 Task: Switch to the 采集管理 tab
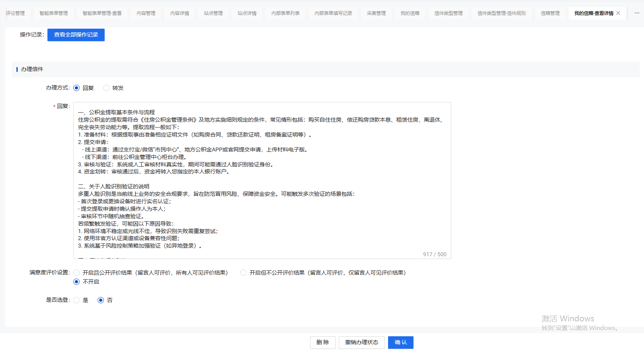[376, 13]
